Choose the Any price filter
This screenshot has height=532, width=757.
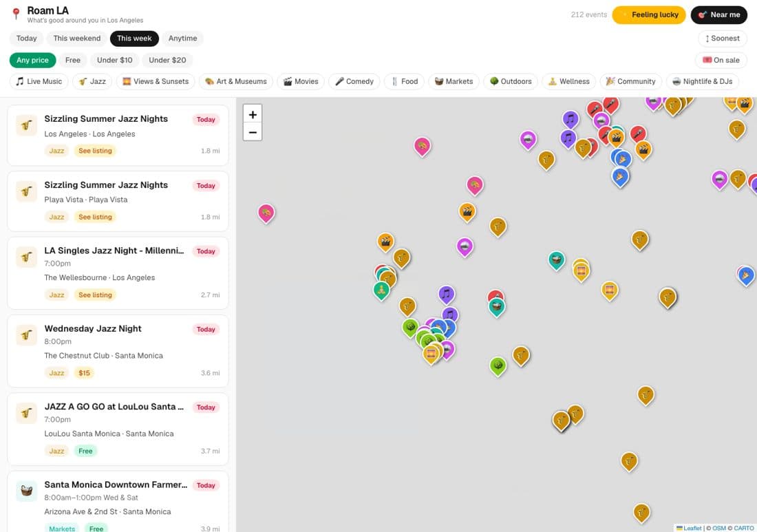point(32,60)
